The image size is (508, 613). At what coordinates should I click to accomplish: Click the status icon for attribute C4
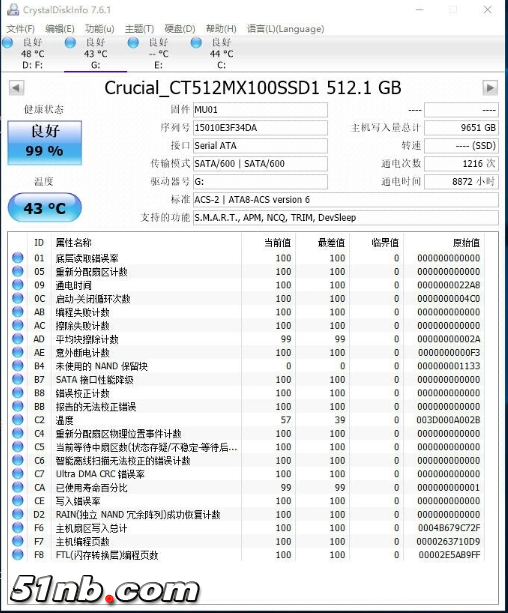18,433
